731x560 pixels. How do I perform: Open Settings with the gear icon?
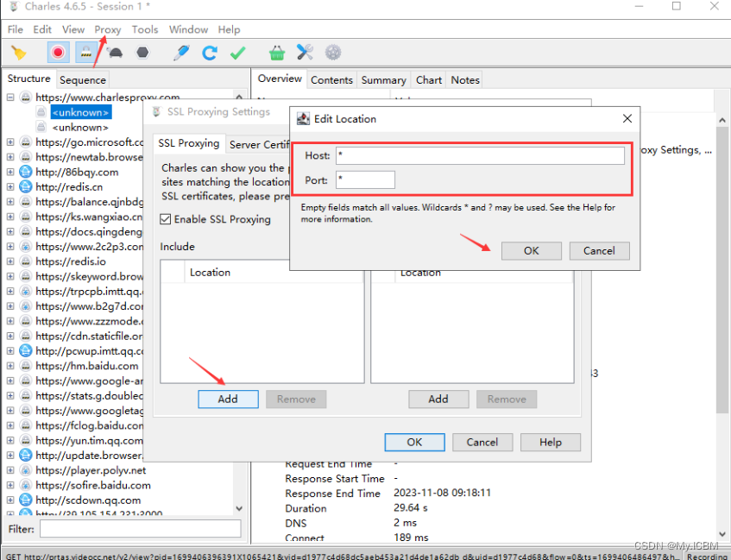click(333, 53)
